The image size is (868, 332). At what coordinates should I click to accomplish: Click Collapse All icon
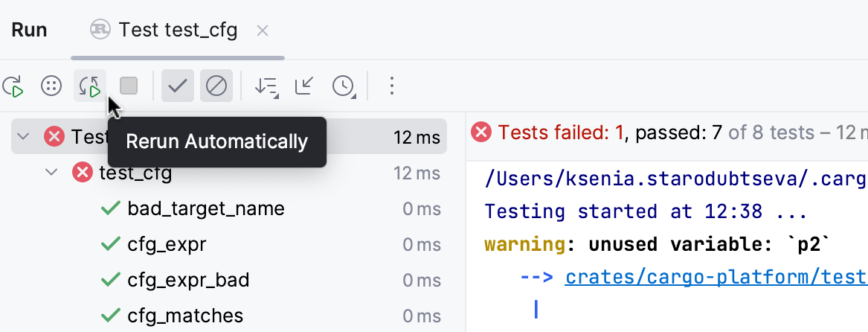tap(304, 86)
